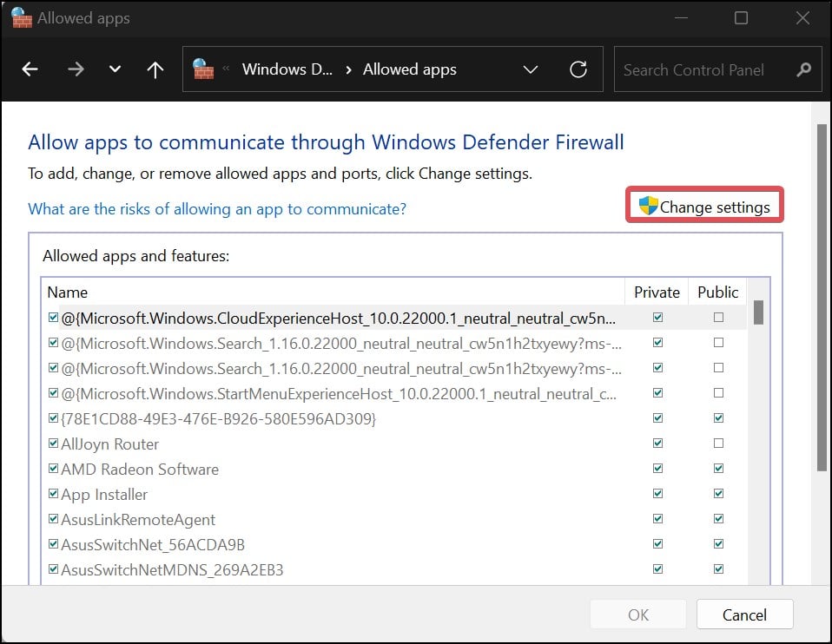The width and height of the screenshot is (832, 644).
Task: Focus the Search Control Panel field
Action: pos(718,69)
